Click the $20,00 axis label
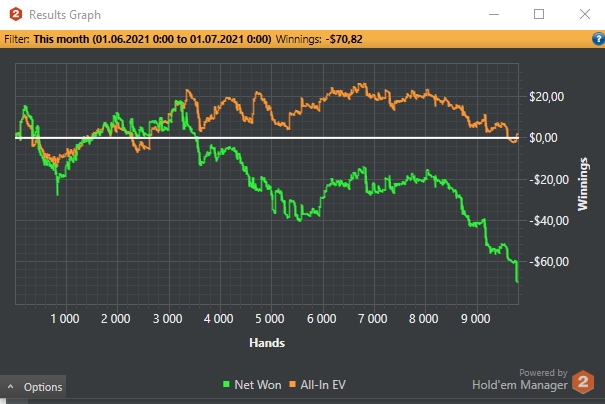The image size is (605, 404). (x=547, y=96)
